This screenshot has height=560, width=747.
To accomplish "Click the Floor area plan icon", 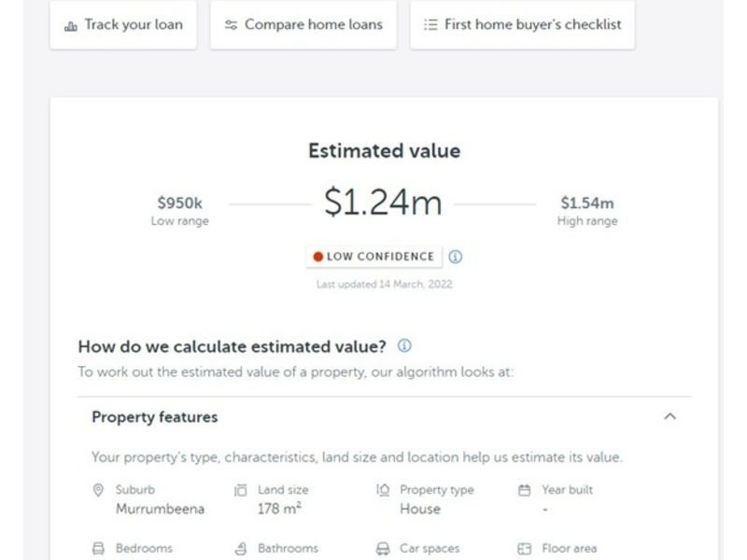I will pyautogui.click(x=524, y=549).
